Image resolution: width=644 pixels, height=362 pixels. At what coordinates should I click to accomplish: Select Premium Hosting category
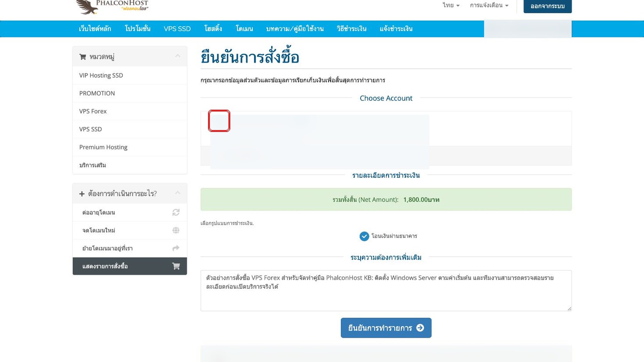[130, 147]
